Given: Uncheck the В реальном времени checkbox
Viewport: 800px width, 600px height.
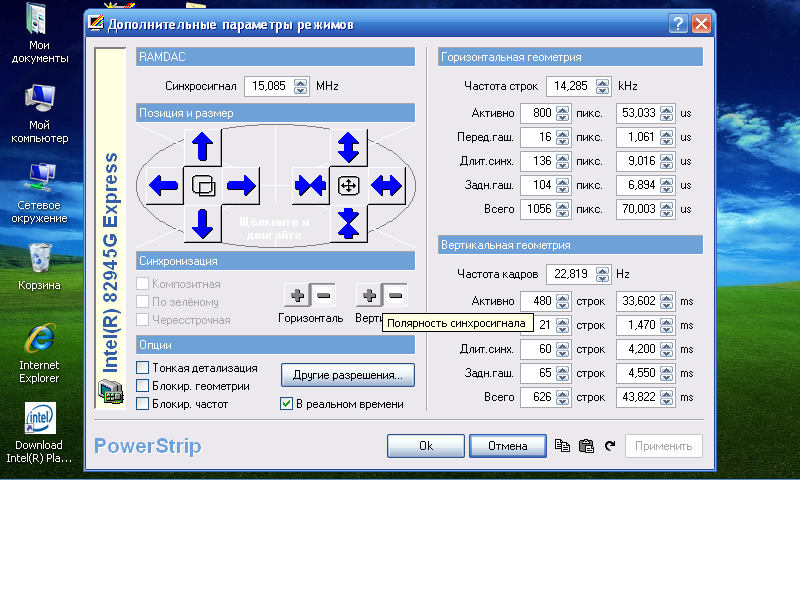Looking at the screenshot, I should (x=286, y=404).
